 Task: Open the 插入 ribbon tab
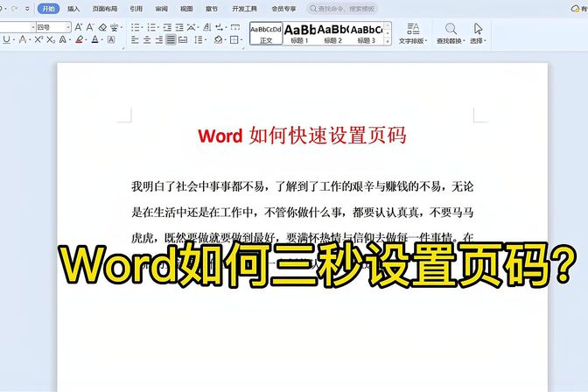coord(73,9)
